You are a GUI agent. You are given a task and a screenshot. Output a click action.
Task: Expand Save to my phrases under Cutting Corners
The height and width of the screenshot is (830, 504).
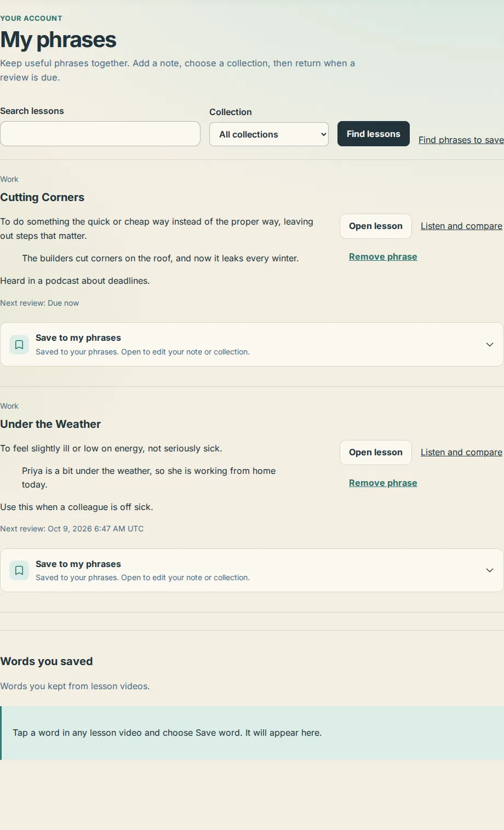click(x=252, y=345)
